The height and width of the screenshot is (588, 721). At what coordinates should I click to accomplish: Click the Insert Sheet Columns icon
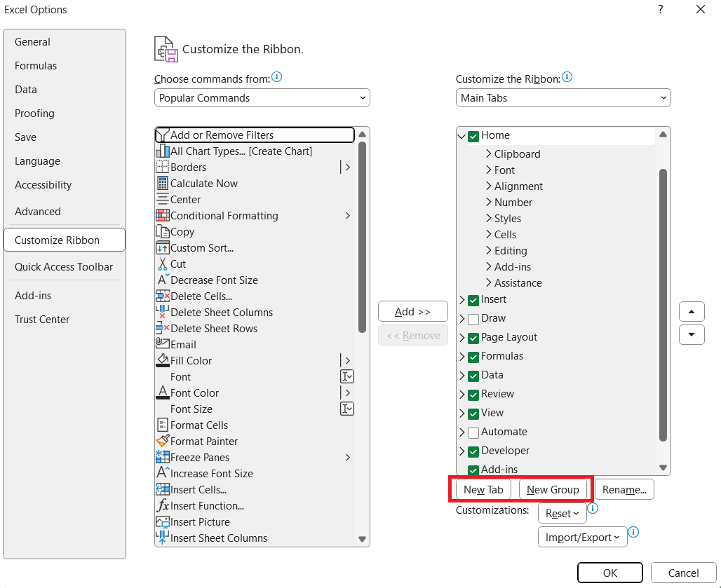pyautogui.click(x=163, y=538)
